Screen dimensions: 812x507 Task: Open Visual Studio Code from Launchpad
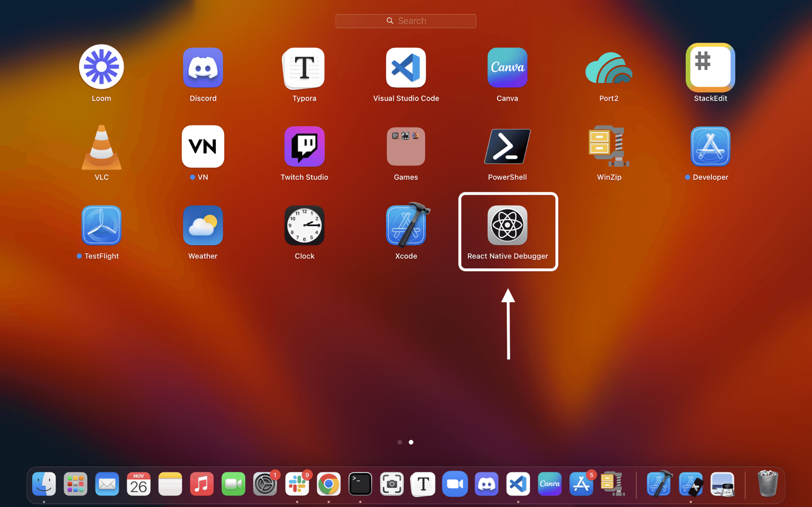click(x=406, y=68)
